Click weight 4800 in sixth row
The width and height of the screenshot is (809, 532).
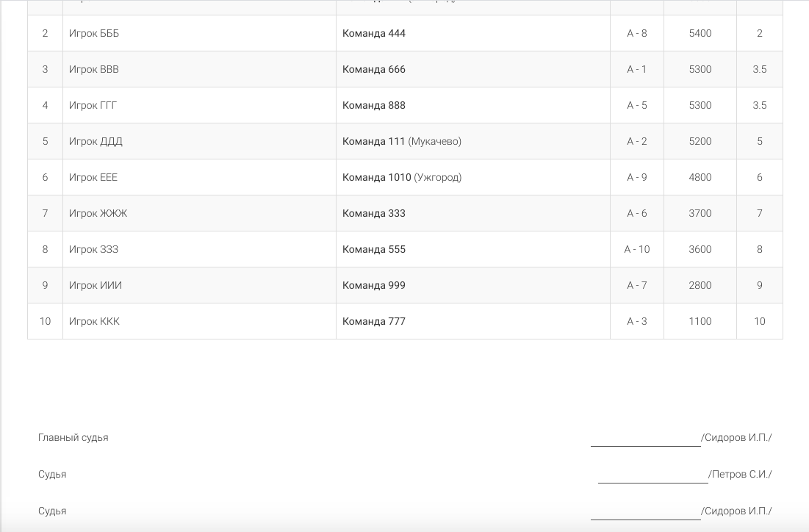(700, 178)
